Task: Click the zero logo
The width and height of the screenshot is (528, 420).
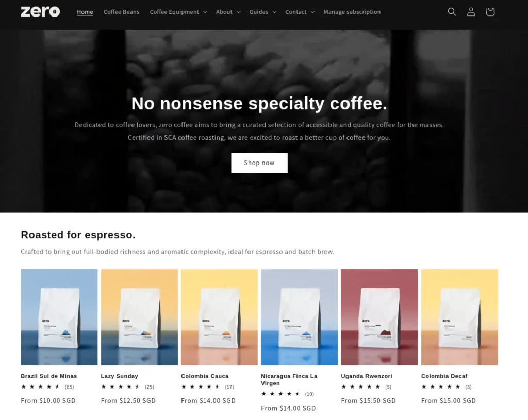Action: point(40,11)
